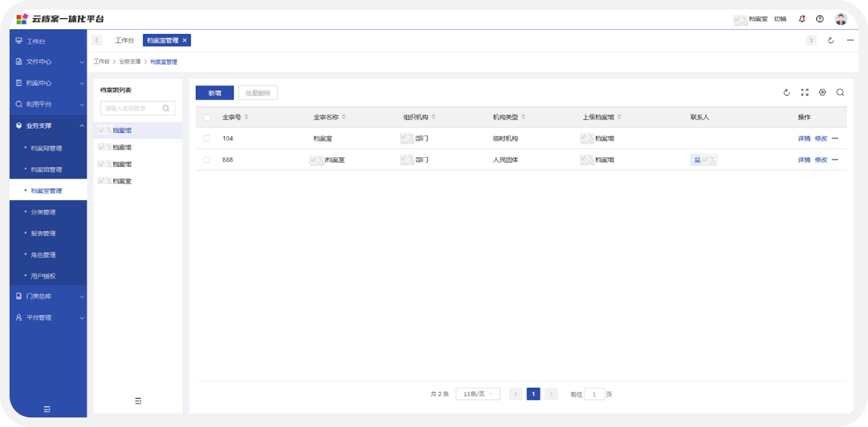
Task: Close the 档案室管理 tab
Action: point(185,40)
